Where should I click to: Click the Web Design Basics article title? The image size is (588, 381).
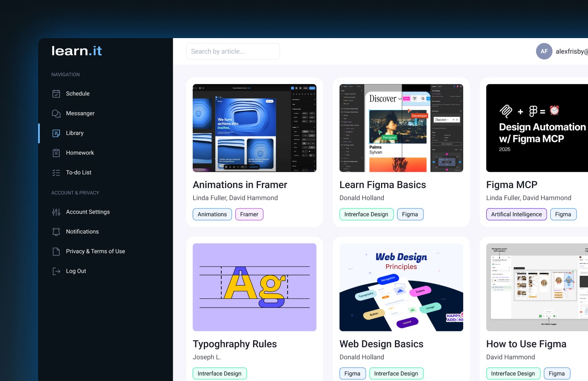381,344
